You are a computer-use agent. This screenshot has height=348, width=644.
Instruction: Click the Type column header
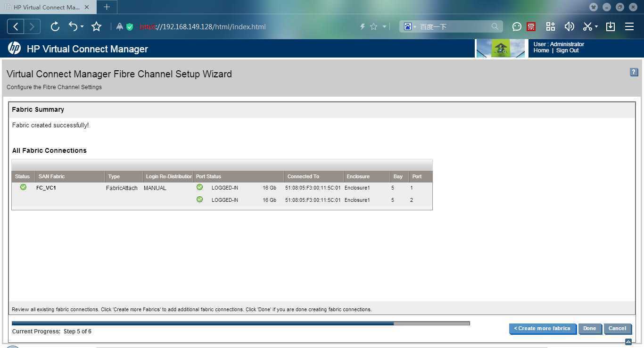click(x=124, y=176)
